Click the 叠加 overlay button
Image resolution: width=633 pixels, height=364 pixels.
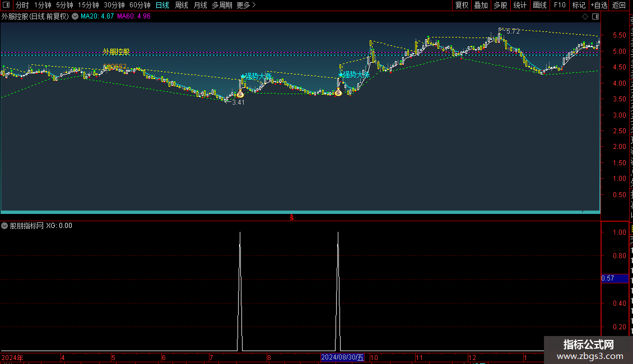[481, 5]
